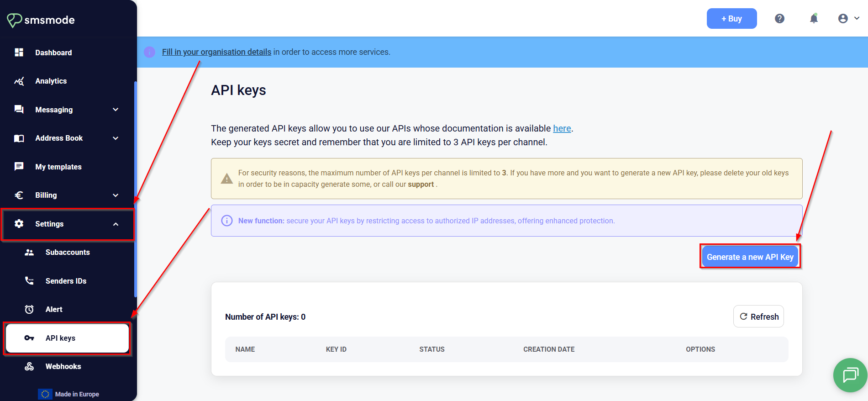The width and height of the screenshot is (868, 401).
Task: Go to Senders IDs page
Action: [66, 281]
